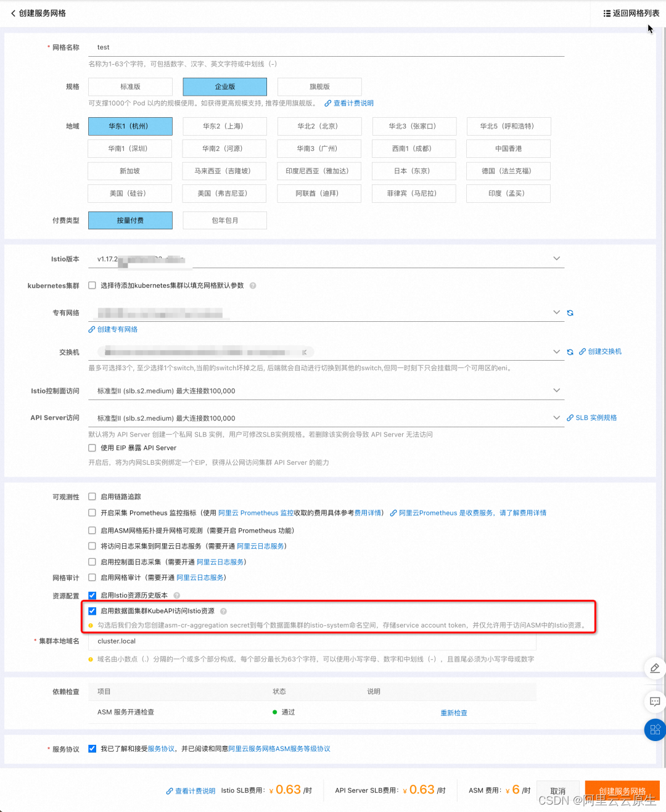Refresh the 交换机 vSwitch list
The width and height of the screenshot is (666, 812).
tap(570, 351)
